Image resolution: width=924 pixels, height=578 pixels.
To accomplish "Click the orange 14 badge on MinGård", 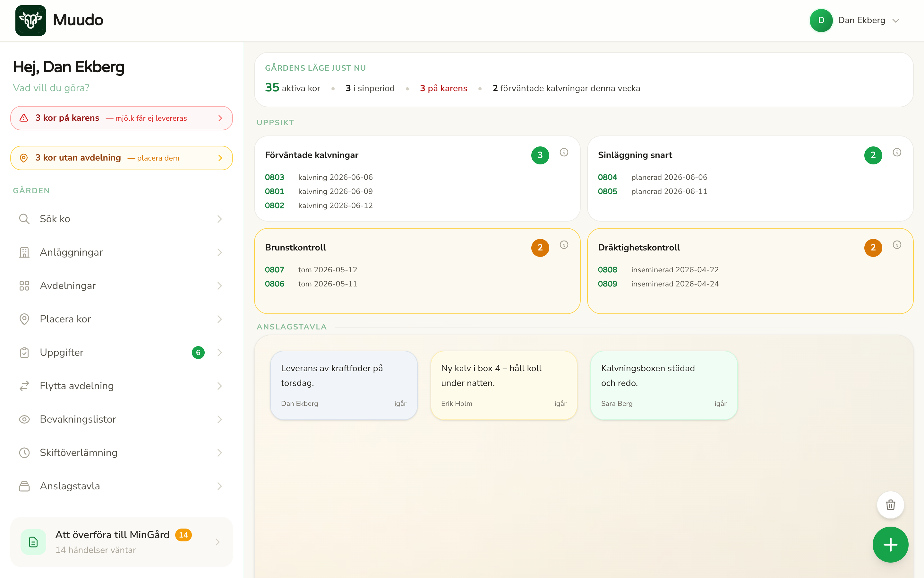I will pyautogui.click(x=183, y=535).
